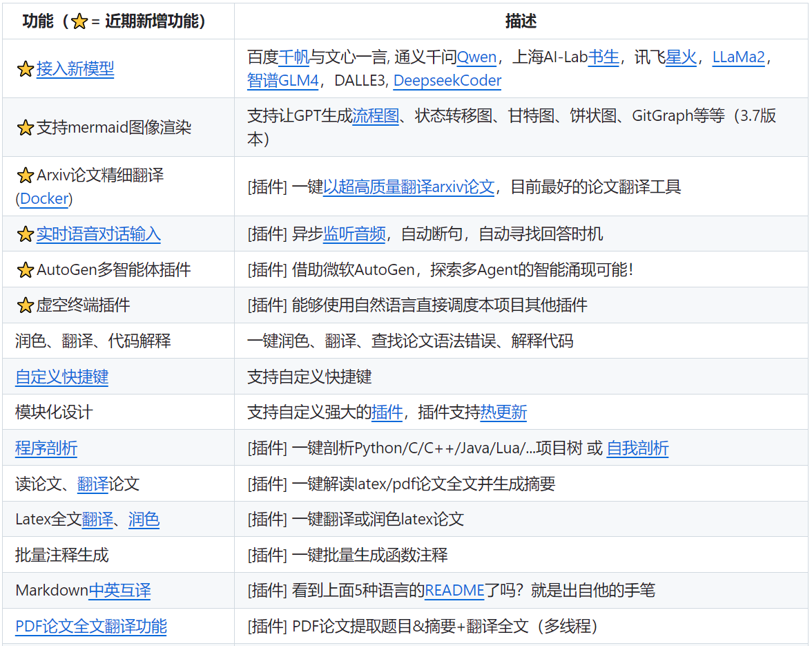Click 能够使用自然语言直接调度本项目其他插件 text

click(440, 305)
